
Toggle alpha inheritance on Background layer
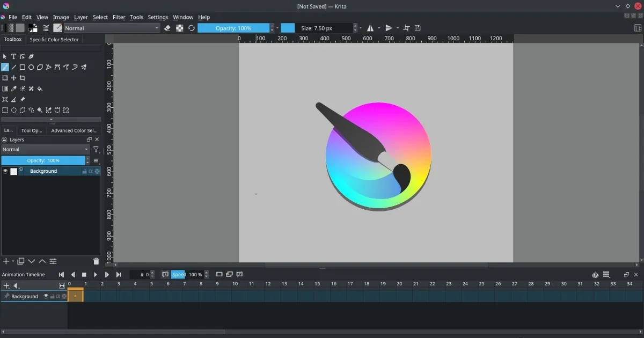pos(91,171)
